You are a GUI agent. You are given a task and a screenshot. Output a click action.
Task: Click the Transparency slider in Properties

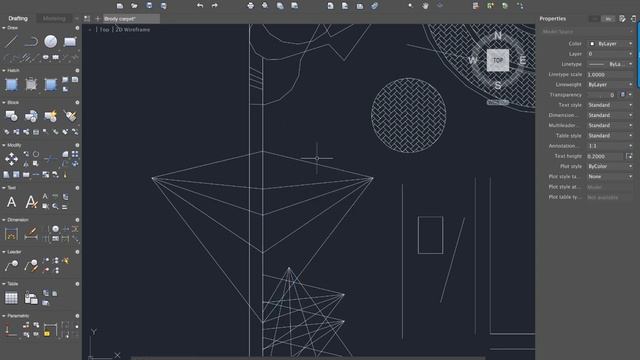pyautogui.click(x=602, y=95)
